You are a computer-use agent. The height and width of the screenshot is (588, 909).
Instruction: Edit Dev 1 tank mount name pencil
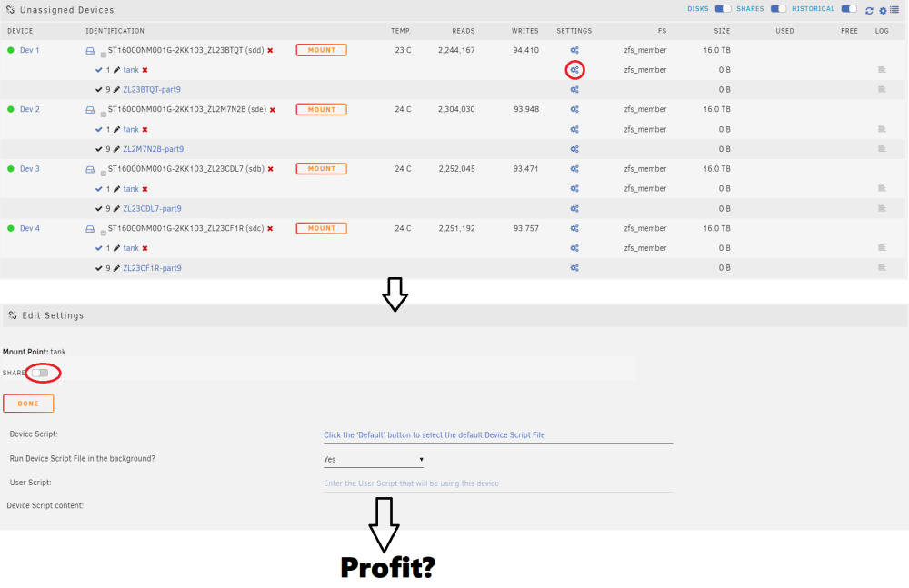[116, 70]
